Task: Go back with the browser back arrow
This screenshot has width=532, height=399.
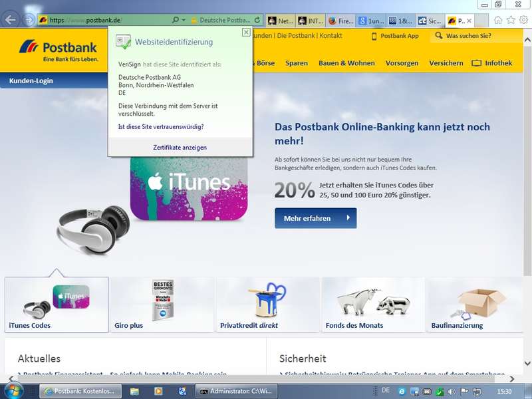Action: [x=11, y=20]
